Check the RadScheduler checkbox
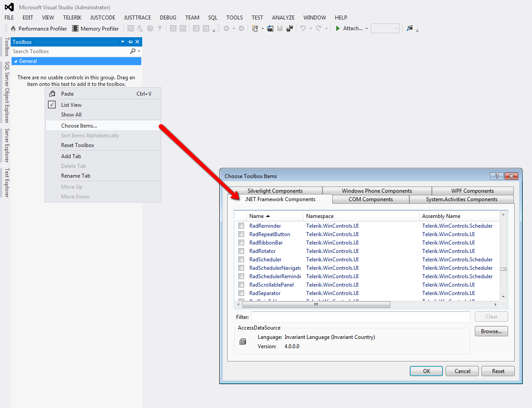Viewport: 532px width, 408px height. click(x=241, y=259)
